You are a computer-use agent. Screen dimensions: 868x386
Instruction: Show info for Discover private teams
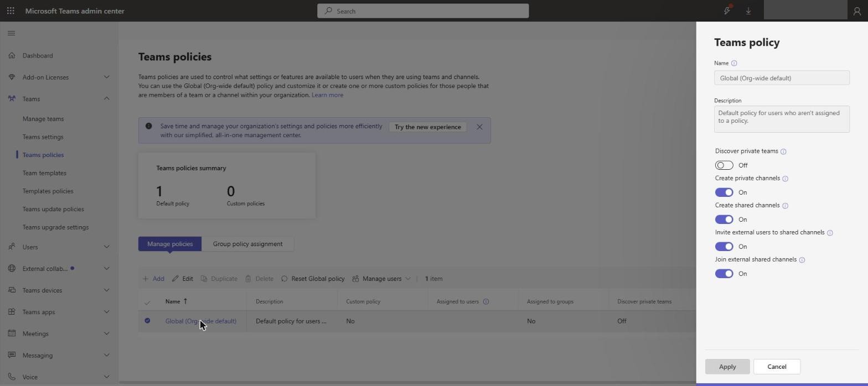coord(783,152)
